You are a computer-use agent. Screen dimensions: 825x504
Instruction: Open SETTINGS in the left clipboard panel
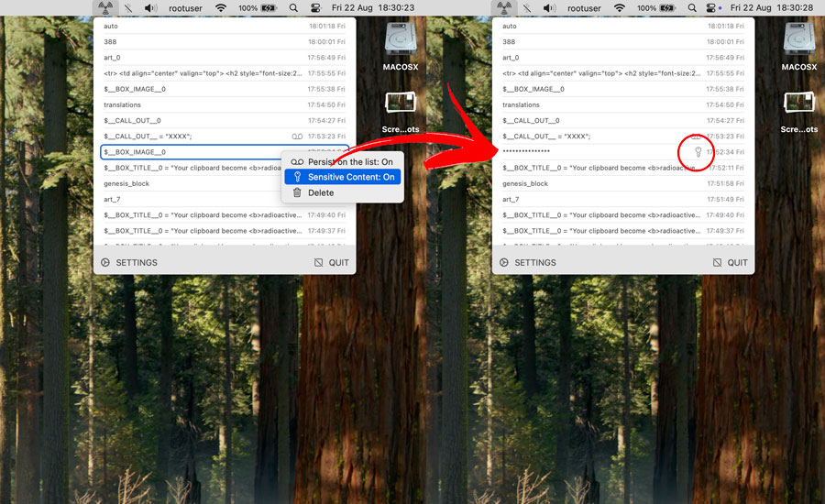129,263
